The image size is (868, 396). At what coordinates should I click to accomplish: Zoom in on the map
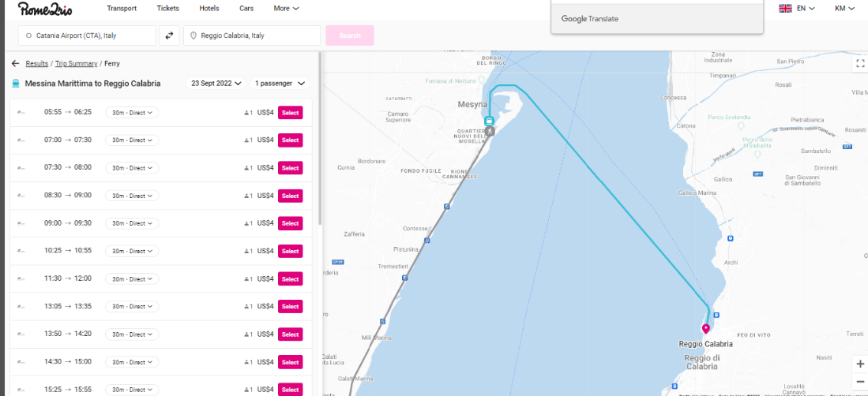859,364
